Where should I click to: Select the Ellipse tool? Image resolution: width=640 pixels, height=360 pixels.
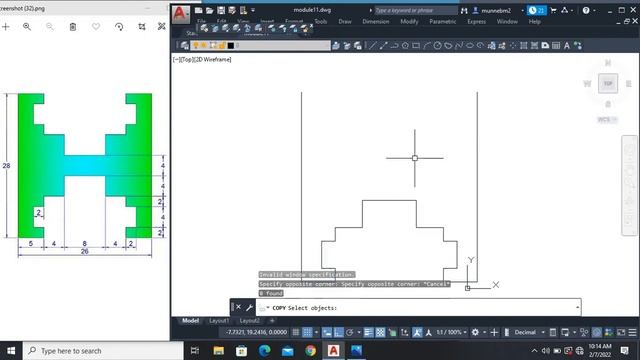[x=470, y=46]
